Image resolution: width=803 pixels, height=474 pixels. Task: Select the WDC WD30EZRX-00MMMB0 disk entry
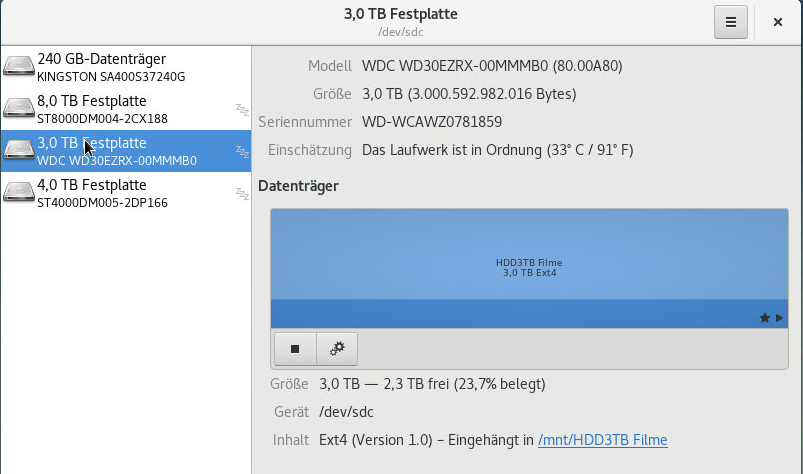(126, 151)
